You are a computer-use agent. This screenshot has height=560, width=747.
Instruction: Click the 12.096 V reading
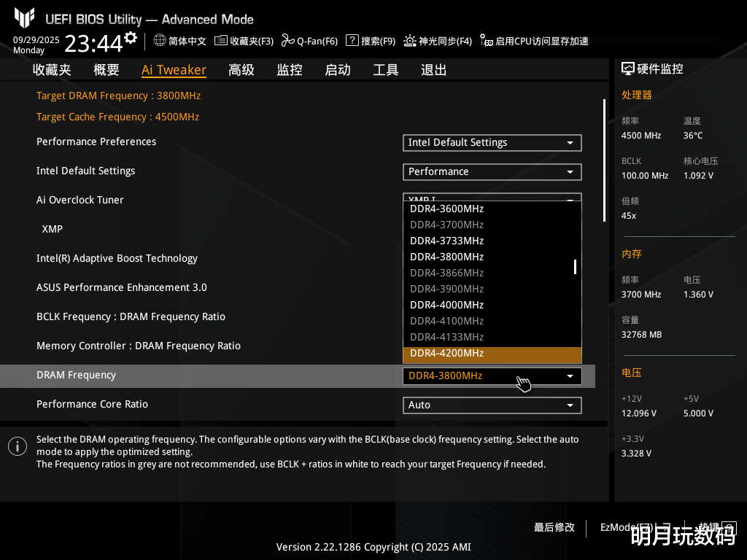point(639,413)
